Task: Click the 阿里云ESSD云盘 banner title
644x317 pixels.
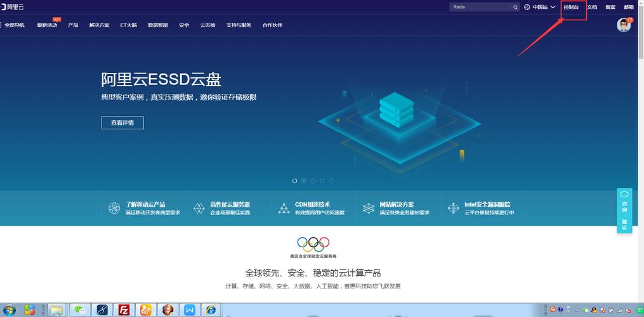Action: (x=161, y=80)
